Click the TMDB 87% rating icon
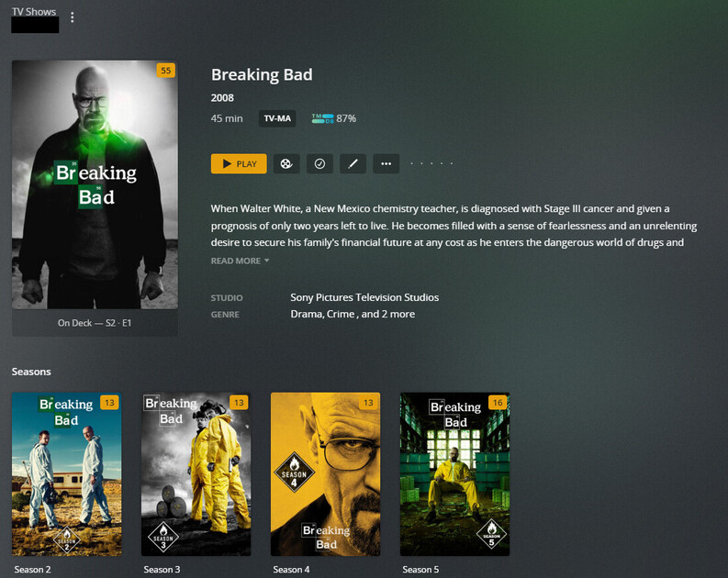The width and height of the screenshot is (728, 578). 322,118
